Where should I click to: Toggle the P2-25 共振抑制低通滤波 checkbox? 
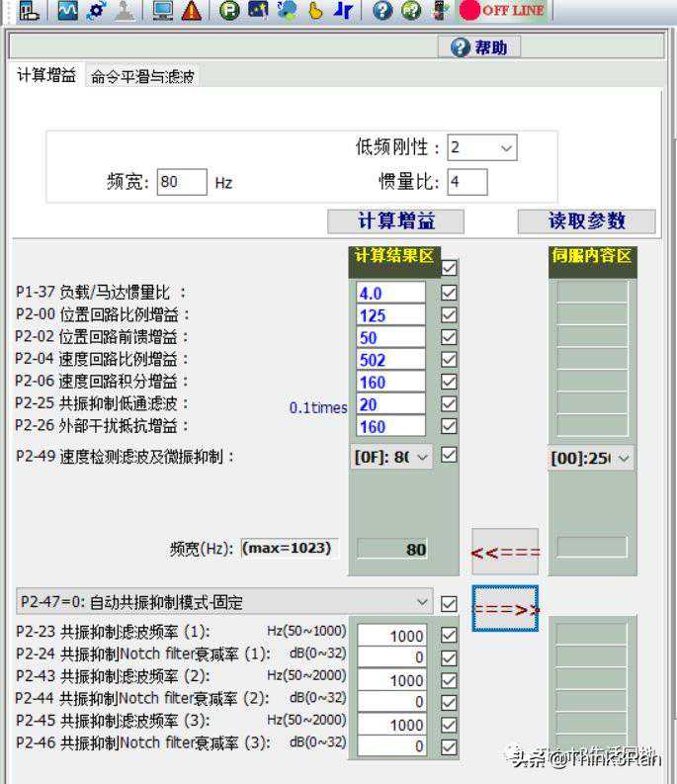(x=449, y=404)
